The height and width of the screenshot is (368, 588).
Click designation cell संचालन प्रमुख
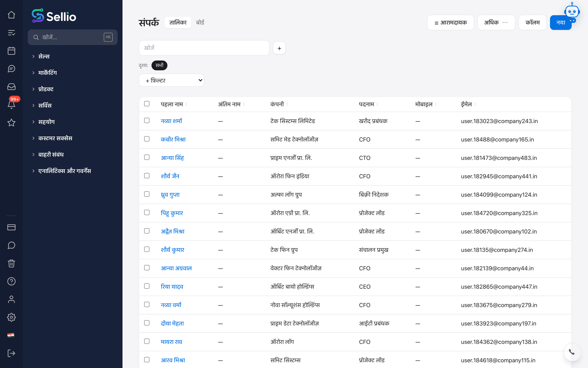(x=374, y=250)
